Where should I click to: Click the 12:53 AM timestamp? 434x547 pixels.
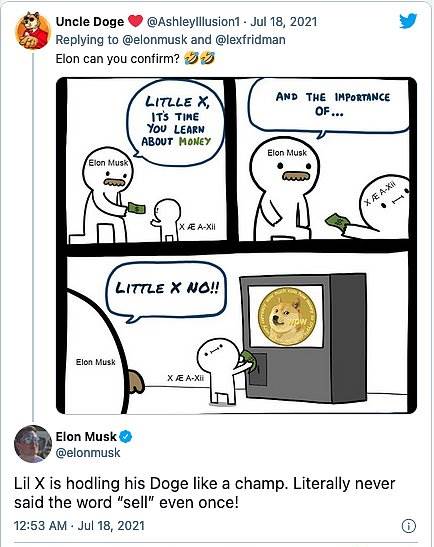[x=40, y=526]
